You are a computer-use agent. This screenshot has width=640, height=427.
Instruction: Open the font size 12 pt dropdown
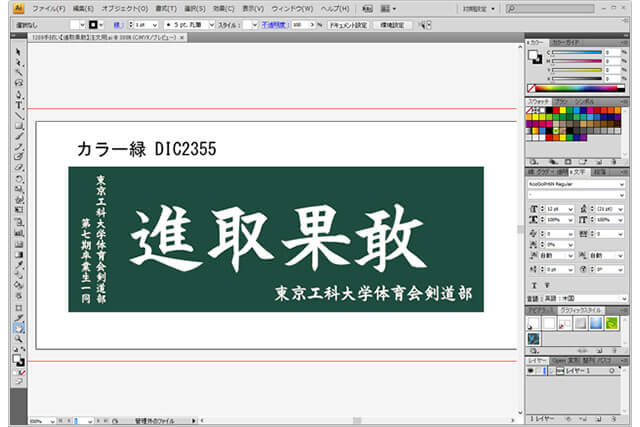point(570,209)
